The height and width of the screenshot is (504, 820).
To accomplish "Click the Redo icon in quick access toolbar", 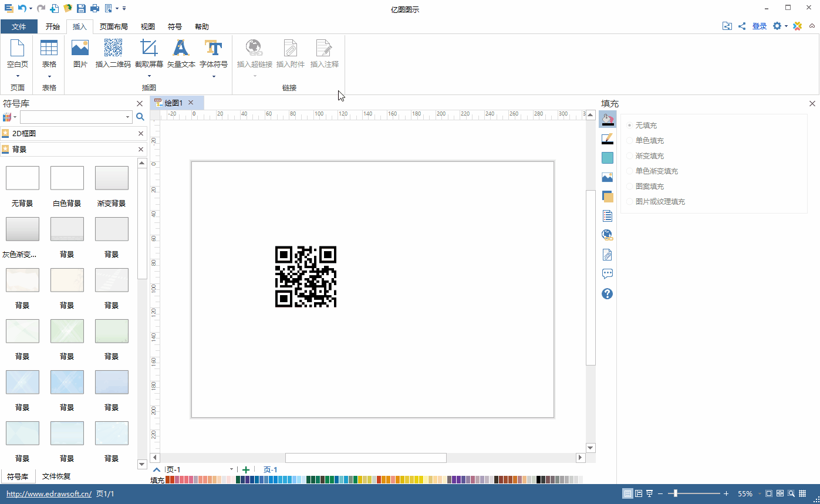I will (41, 8).
